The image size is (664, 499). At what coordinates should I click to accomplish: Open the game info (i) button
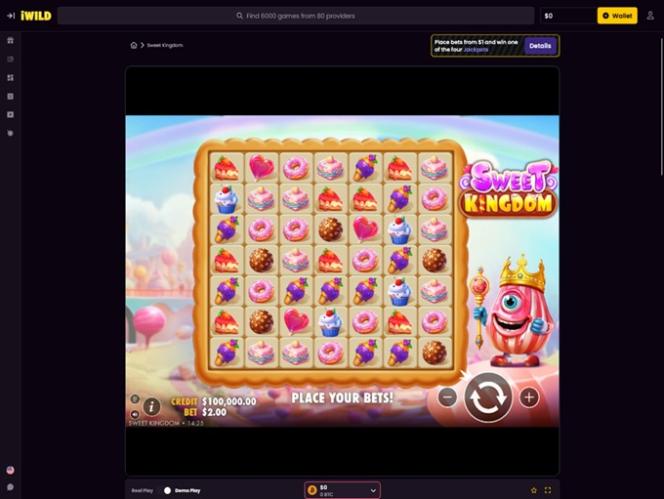[152, 407]
